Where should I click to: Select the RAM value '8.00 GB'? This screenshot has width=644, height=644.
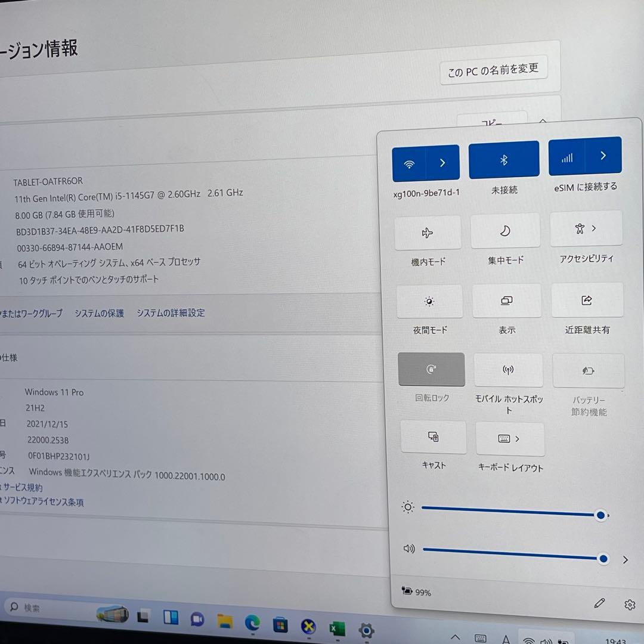click(x=29, y=215)
